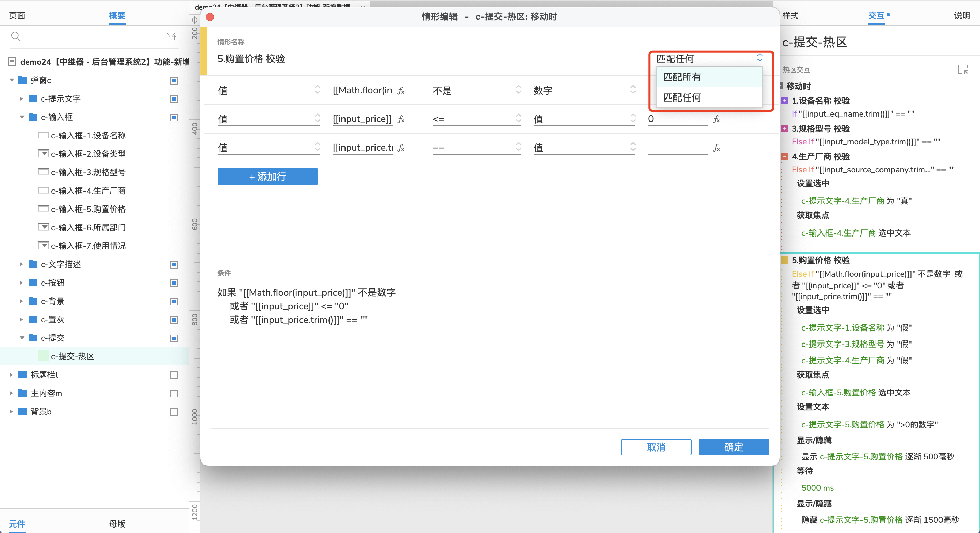The width and height of the screenshot is (980, 533).
Task: Click 5000 ms wait duration value
Action: pyautogui.click(x=817, y=488)
